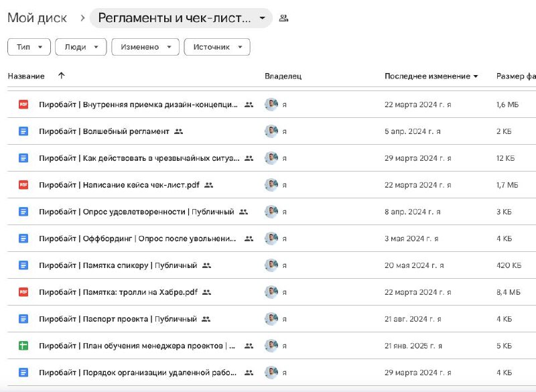Click the Источник filter chip
The width and height of the screenshot is (536, 392).
[x=217, y=47]
